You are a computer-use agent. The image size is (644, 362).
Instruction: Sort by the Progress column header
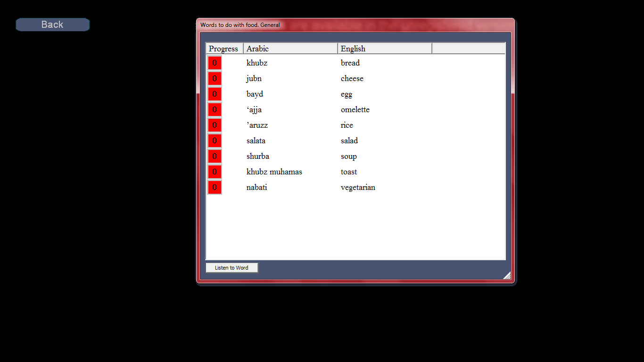[x=224, y=49]
